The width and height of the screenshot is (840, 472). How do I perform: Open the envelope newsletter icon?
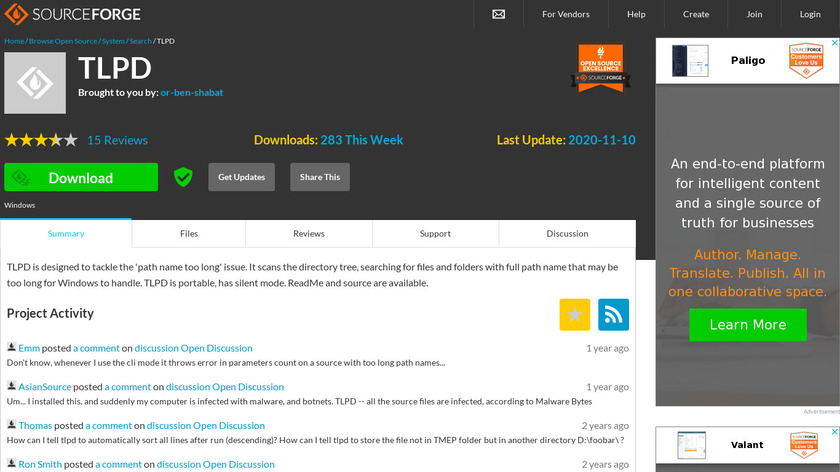click(x=498, y=14)
